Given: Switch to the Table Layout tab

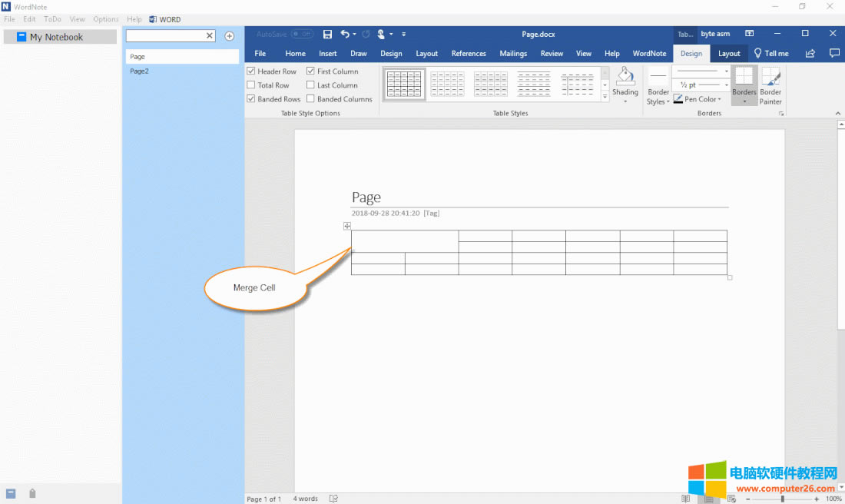Looking at the screenshot, I should (729, 54).
